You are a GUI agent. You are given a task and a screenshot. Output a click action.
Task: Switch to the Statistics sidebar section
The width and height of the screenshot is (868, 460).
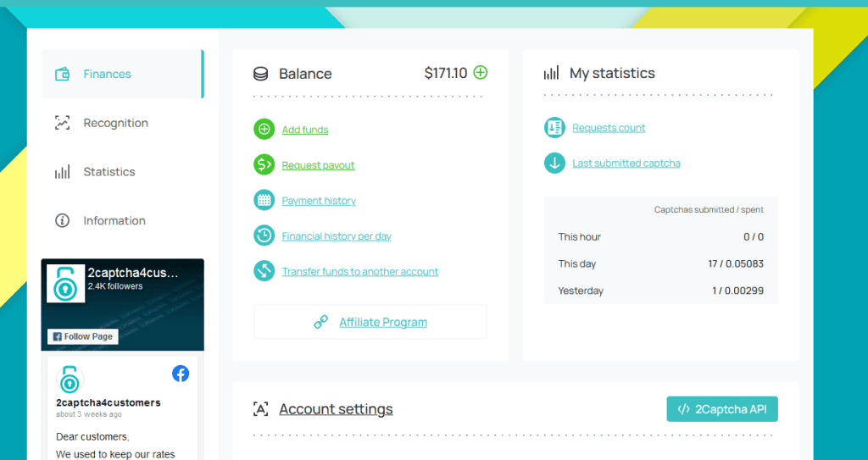pyautogui.click(x=108, y=172)
